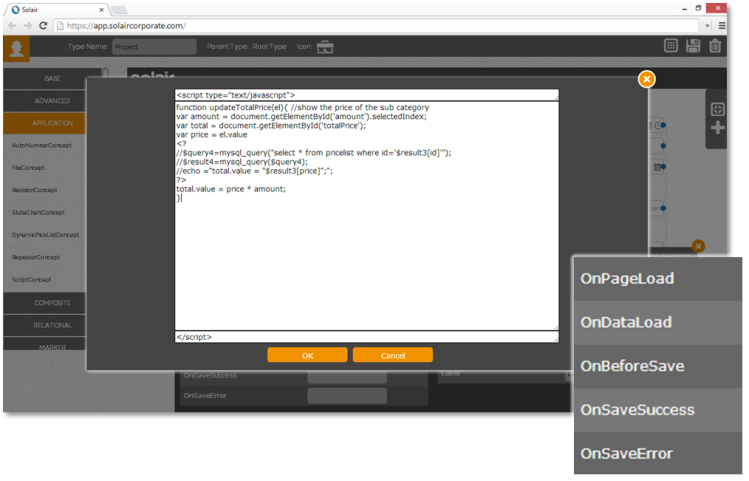Expand the RELATIONAL sidebar section
This screenshot has width=749, height=481.
tap(44, 325)
